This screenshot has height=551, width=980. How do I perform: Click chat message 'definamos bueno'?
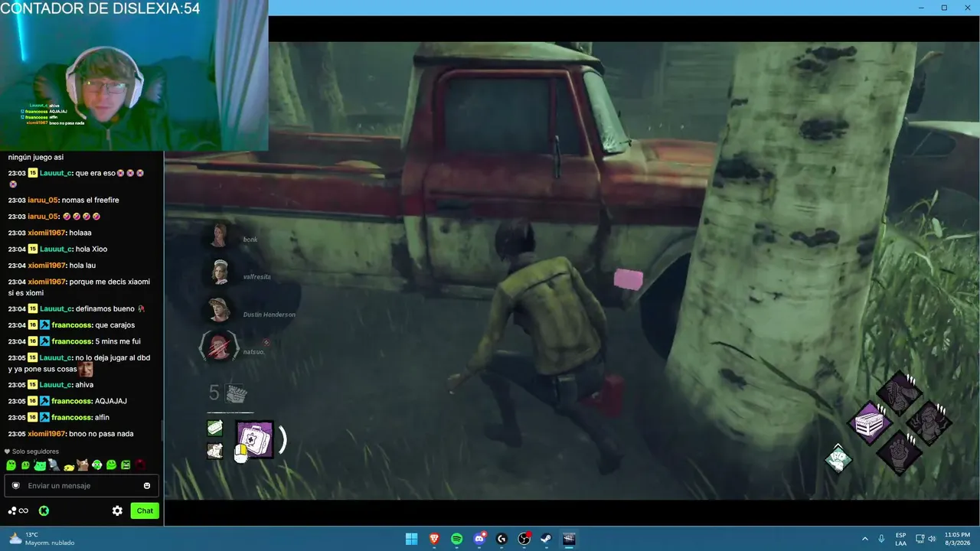point(105,308)
